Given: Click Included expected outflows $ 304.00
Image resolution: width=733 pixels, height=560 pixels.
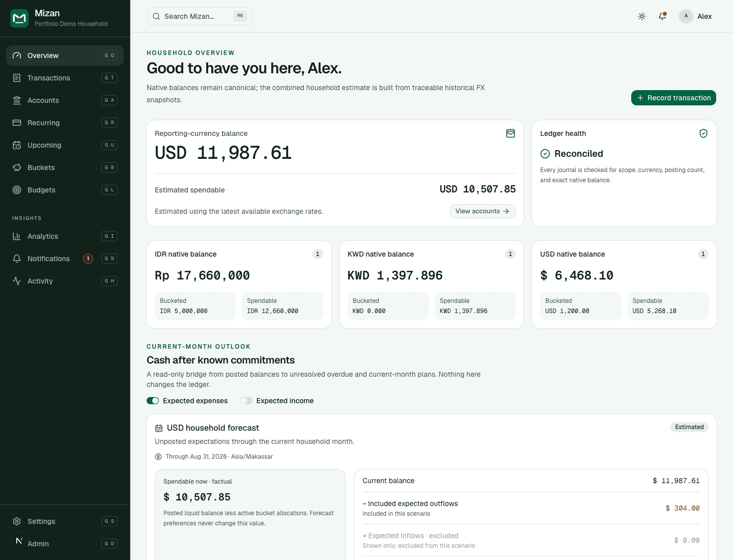Looking at the screenshot, I should click(x=531, y=508).
